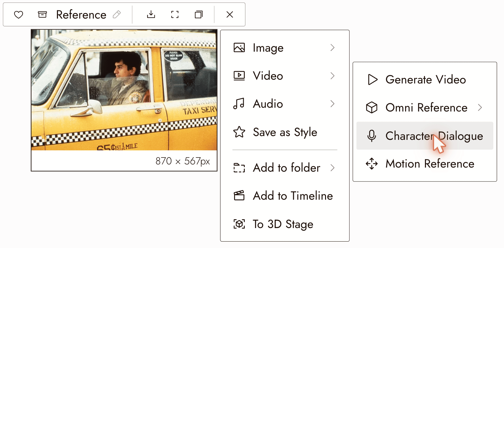Choose Save as Style
Screen dimensions: 504x429
click(285, 132)
